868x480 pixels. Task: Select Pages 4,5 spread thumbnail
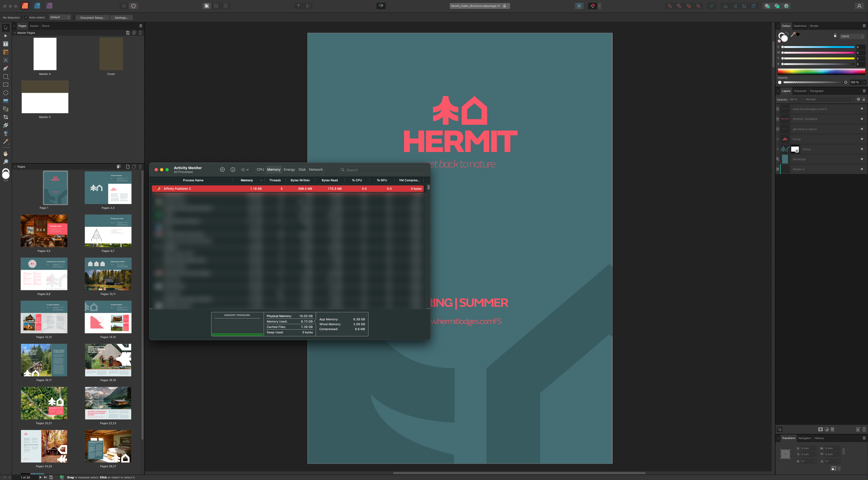pos(44,231)
